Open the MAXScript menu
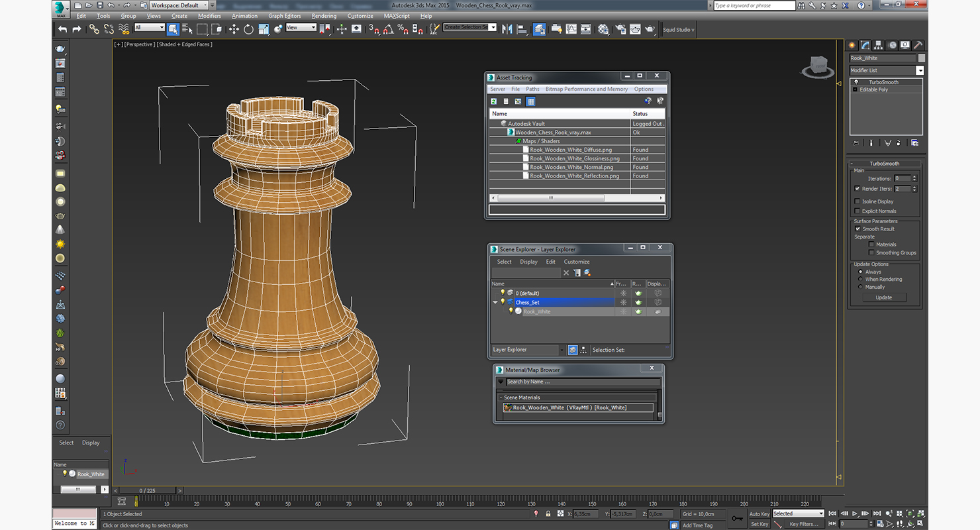Screen dimensions: 980x530 [397, 16]
